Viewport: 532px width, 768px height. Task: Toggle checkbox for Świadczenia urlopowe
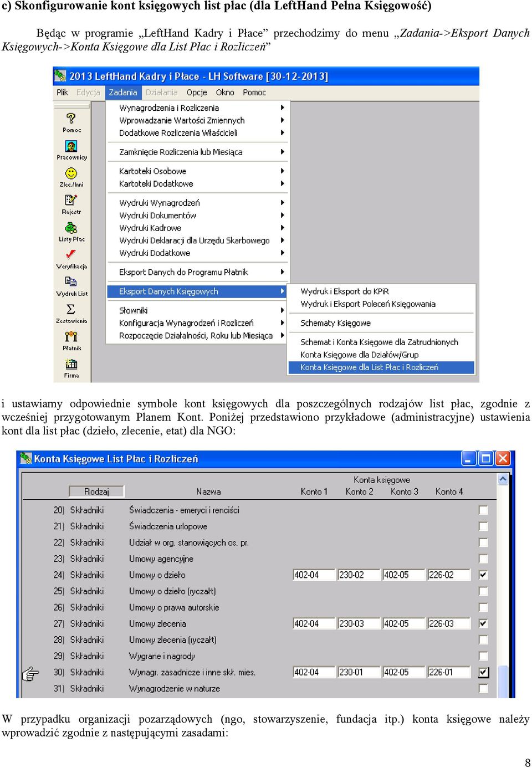click(484, 526)
